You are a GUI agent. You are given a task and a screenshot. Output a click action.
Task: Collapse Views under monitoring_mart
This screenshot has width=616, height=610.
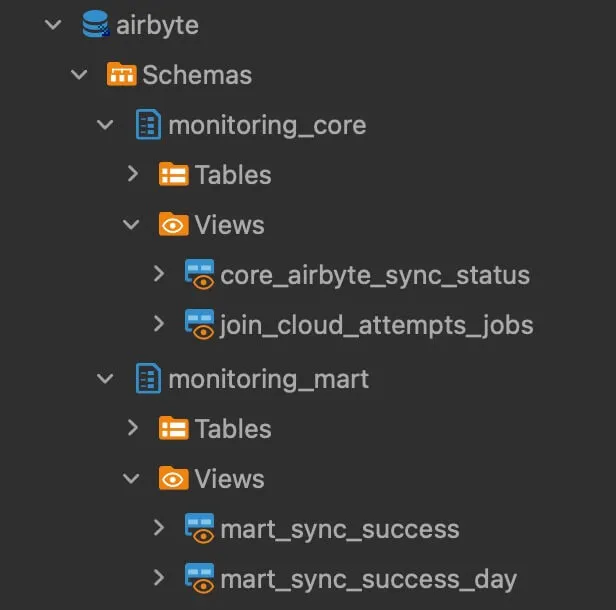point(131,478)
